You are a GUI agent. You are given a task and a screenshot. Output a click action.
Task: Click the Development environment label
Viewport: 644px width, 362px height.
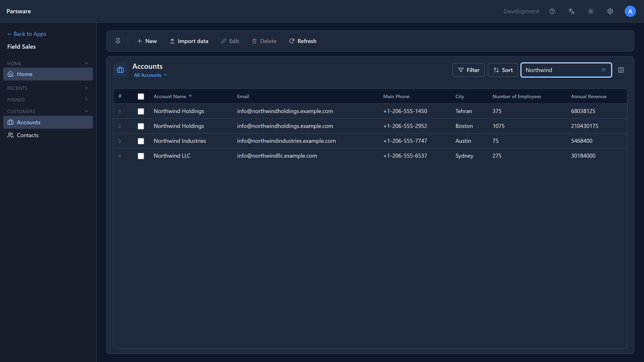[521, 11]
